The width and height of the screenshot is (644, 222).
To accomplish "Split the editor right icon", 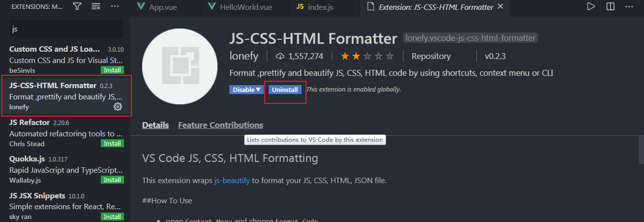I will 610,6.
